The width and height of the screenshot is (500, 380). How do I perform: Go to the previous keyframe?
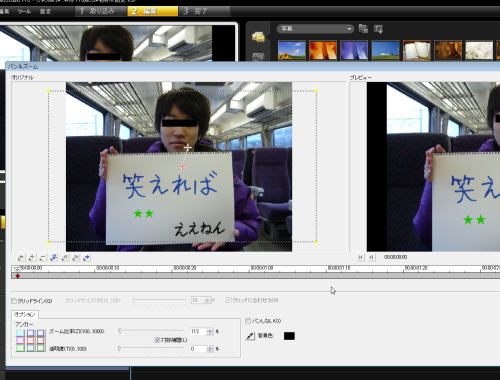21,257
